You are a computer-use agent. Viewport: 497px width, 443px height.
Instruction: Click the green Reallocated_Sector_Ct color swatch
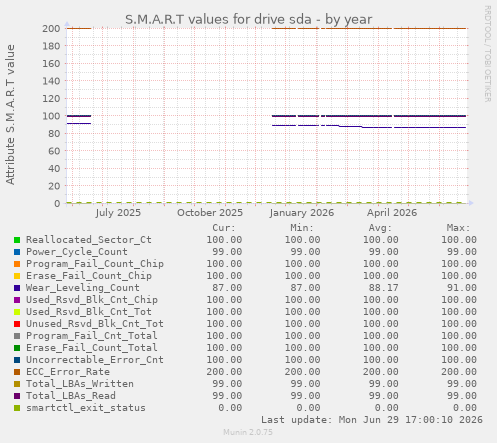click(x=17, y=240)
